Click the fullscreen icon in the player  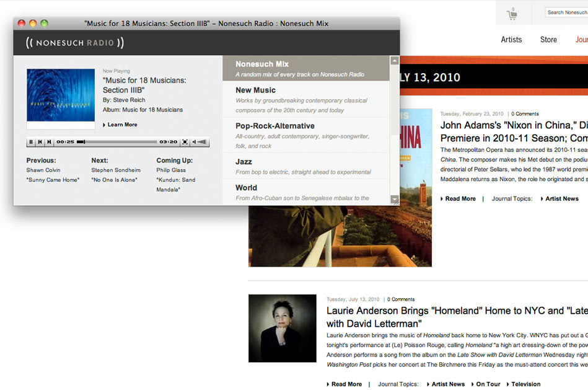[x=185, y=142]
